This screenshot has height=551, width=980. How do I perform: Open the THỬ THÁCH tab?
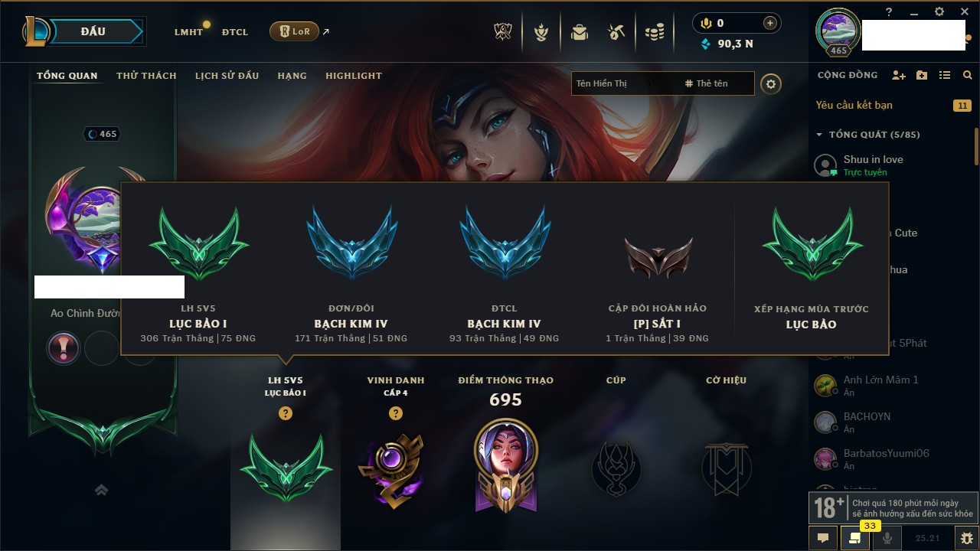[146, 76]
